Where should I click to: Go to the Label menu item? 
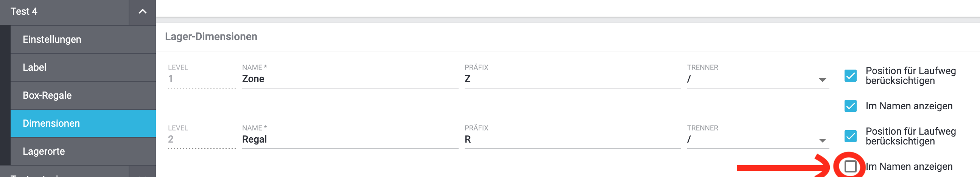83,67
